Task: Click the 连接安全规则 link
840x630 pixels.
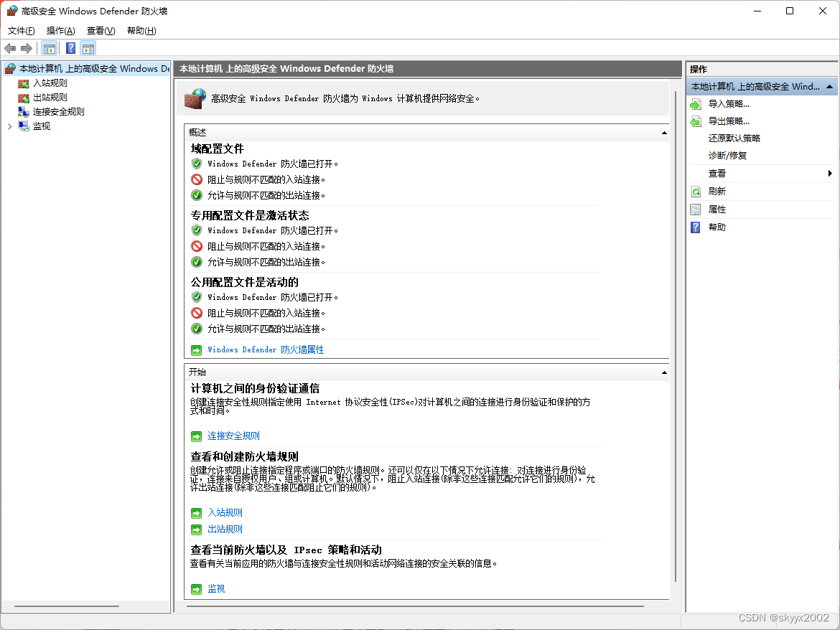Action: pos(233,436)
